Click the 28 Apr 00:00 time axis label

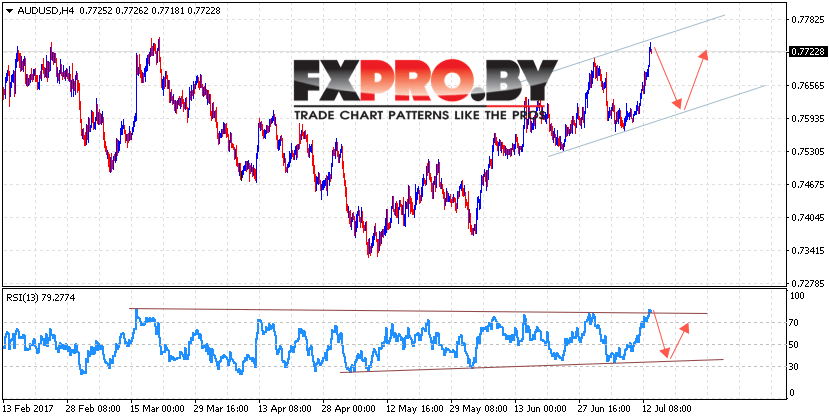pyautogui.click(x=349, y=410)
